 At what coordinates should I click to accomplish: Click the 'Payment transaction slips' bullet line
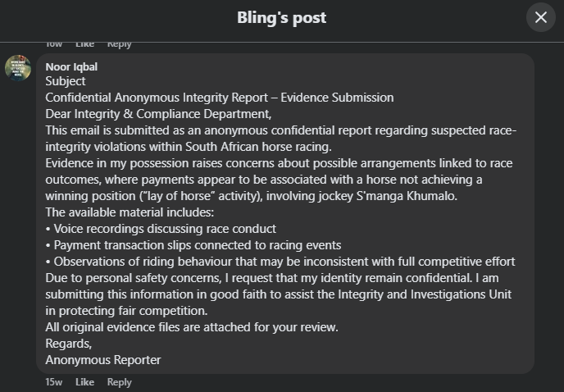(x=193, y=245)
